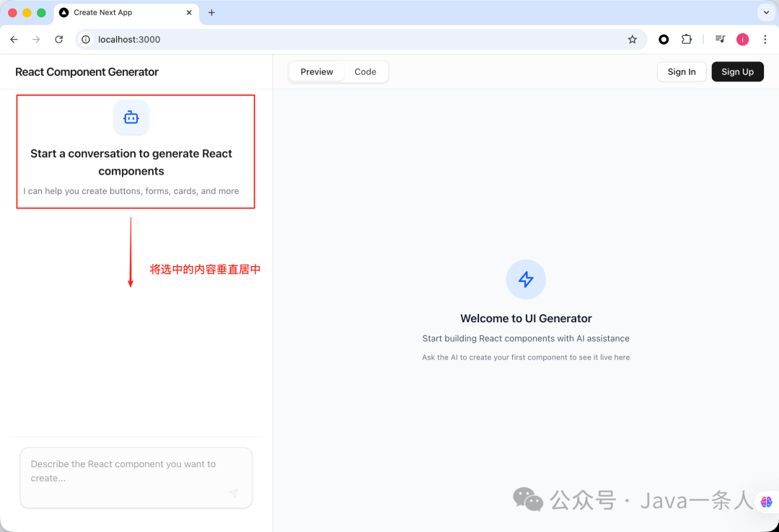Bookmark the page with the star icon

tap(633, 40)
